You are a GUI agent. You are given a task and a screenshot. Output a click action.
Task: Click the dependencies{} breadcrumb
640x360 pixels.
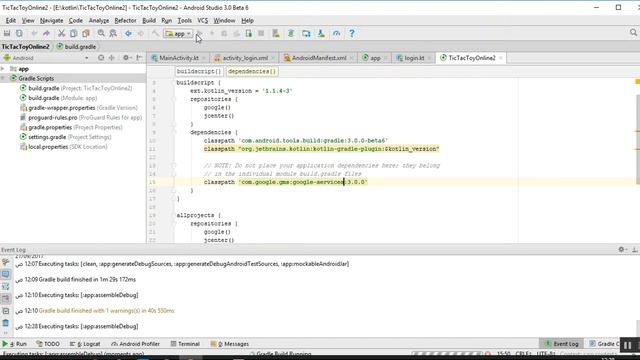[x=251, y=71]
